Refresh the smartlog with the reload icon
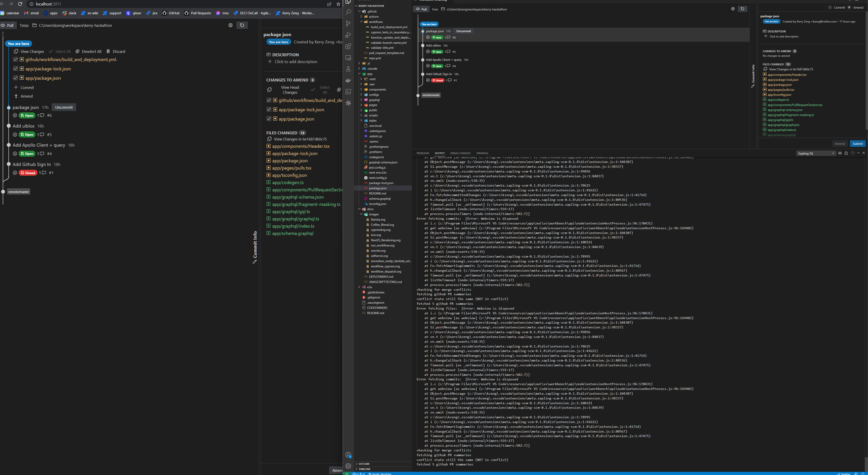Viewport: 868px width, 475px height. click(242, 25)
